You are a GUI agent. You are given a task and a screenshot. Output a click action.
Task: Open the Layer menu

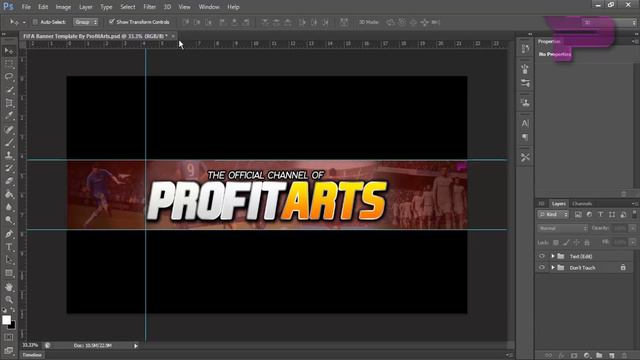point(85,7)
